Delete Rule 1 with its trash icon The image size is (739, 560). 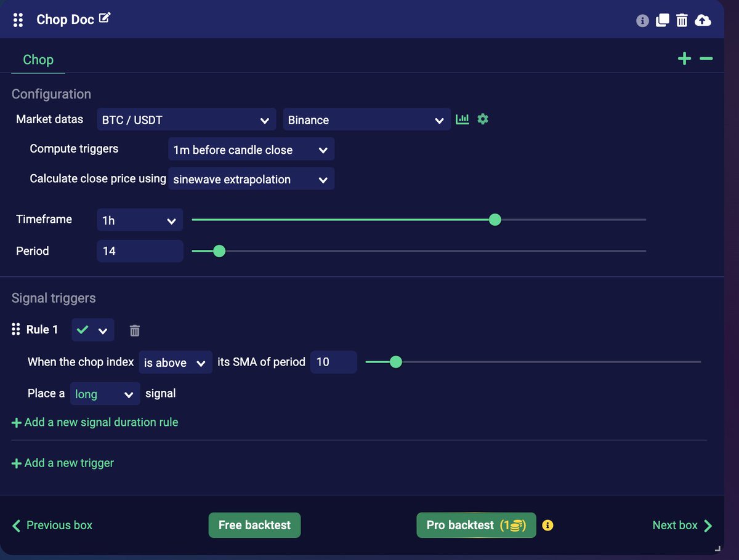(135, 330)
